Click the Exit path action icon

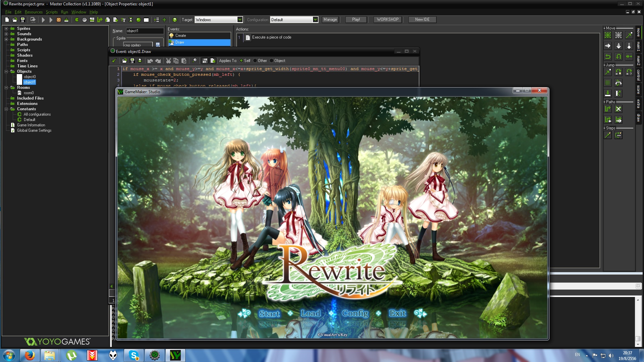click(619, 109)
